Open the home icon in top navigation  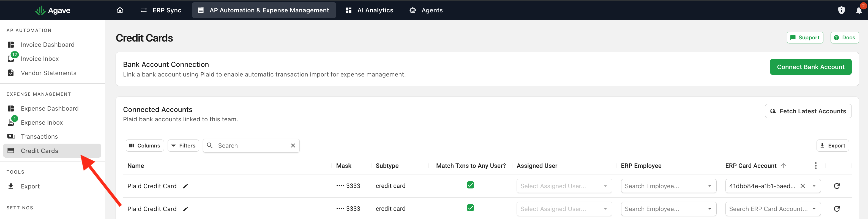[x=120, y=10]
